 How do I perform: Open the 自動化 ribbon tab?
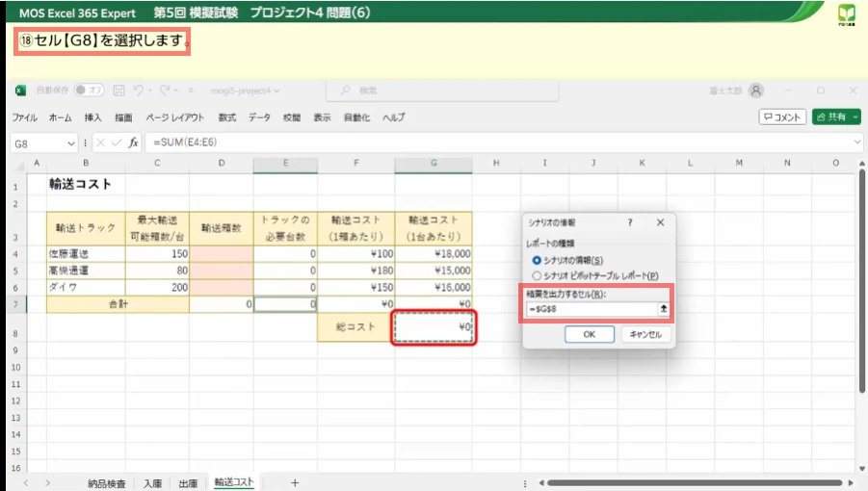356,117
